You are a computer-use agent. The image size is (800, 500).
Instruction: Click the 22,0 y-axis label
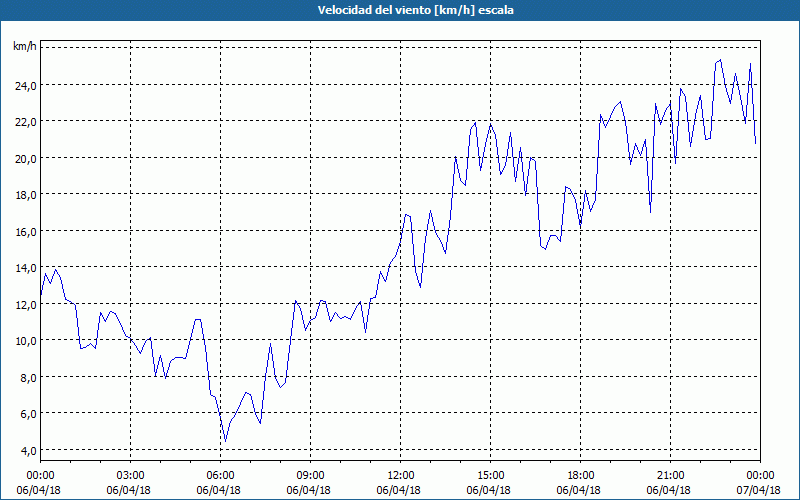tap(26, 122)
